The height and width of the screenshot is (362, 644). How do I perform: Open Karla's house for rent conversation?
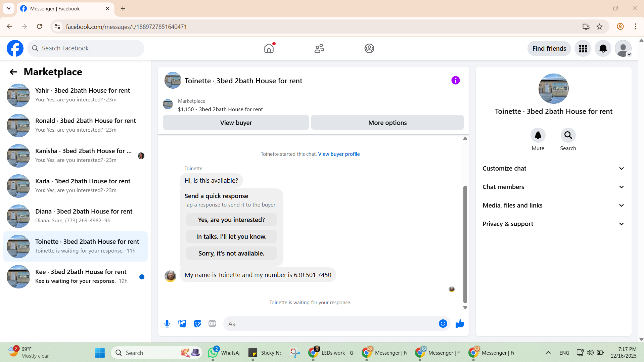(x=76, y=186)
